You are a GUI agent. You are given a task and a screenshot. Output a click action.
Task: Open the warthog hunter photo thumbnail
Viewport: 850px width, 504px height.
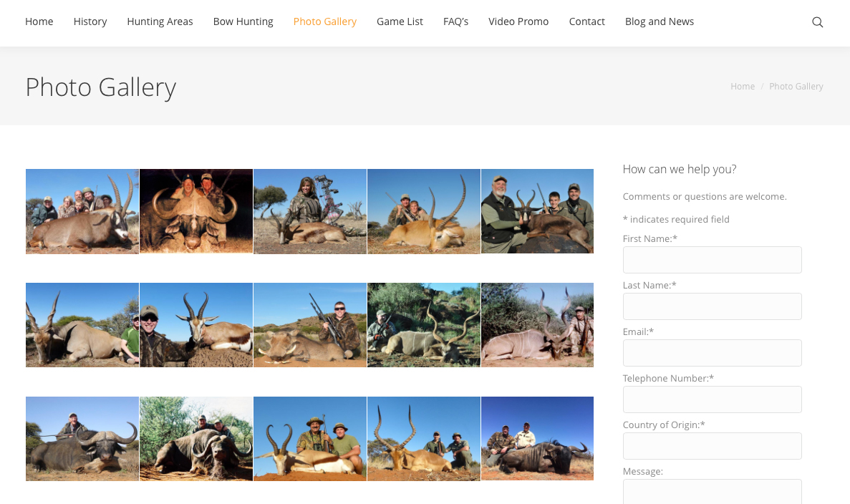click(310, 325)
